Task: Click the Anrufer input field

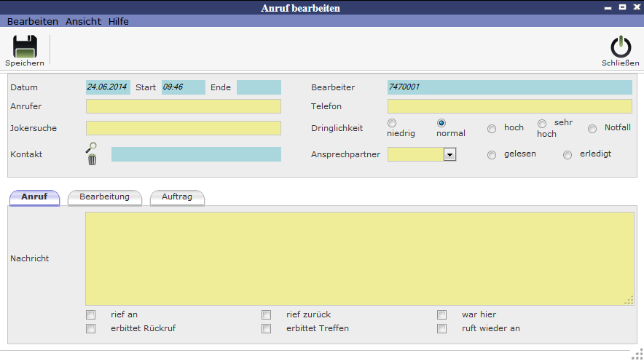Action: point(183,107)
